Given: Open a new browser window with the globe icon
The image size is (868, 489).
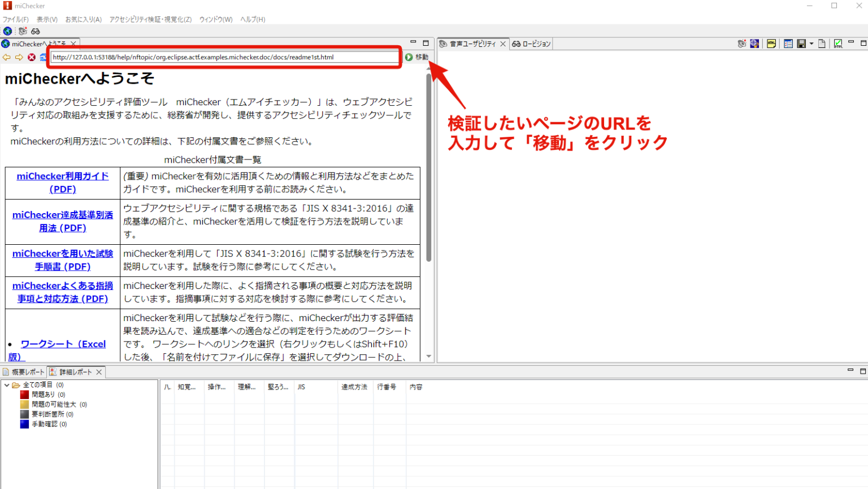Looking at the screenshot, I should pos(7,32).
